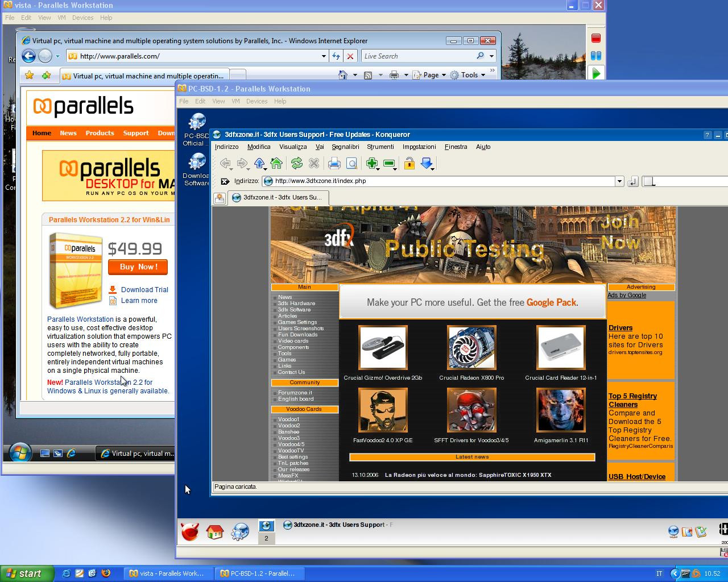Click the padlock security icon in Konqueror
Image resolution: width=728 pixels, height=582 pixels.
click(x=409, y=164)
